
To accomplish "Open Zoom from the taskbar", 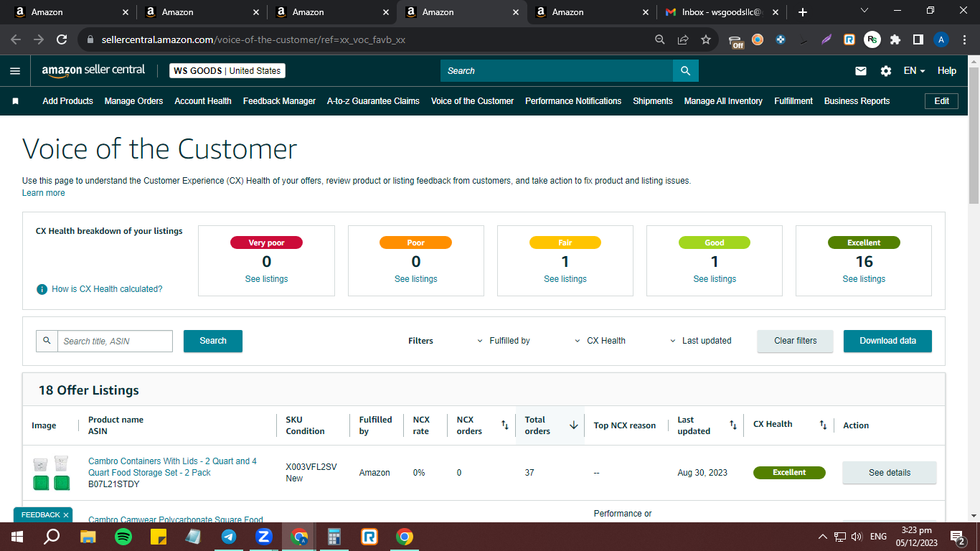I will 264,537.
